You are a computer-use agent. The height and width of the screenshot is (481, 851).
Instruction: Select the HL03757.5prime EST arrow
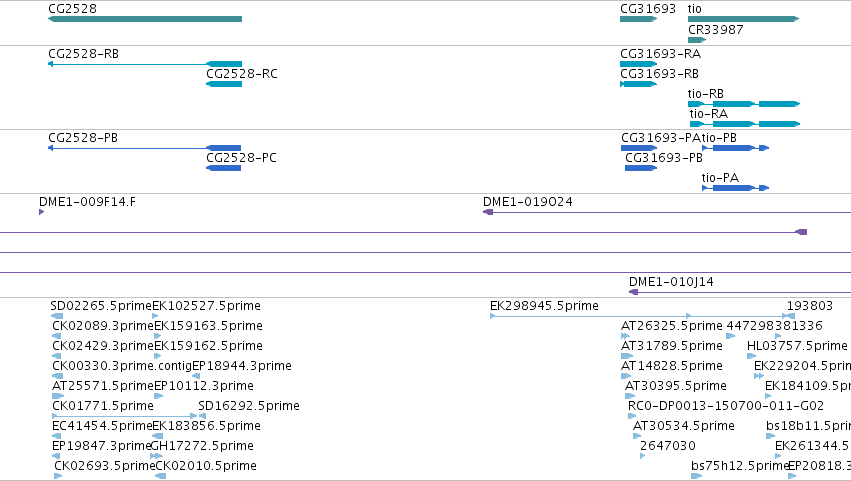pyautogui.click(x=752, y=356)
